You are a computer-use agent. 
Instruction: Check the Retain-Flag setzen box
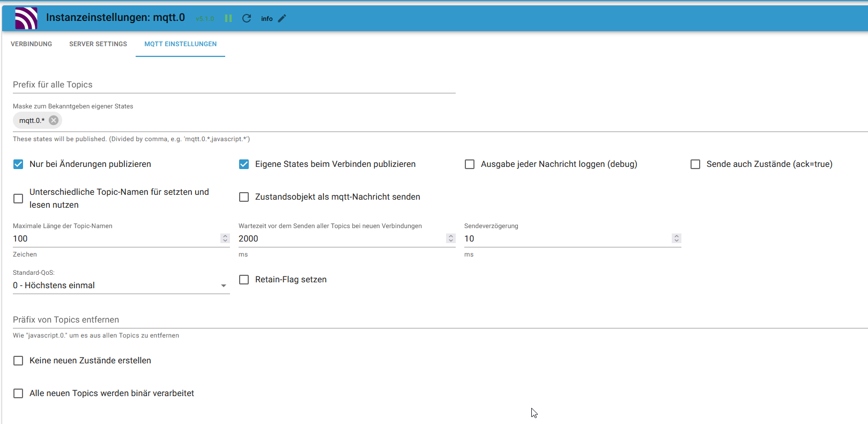point(244,280)
